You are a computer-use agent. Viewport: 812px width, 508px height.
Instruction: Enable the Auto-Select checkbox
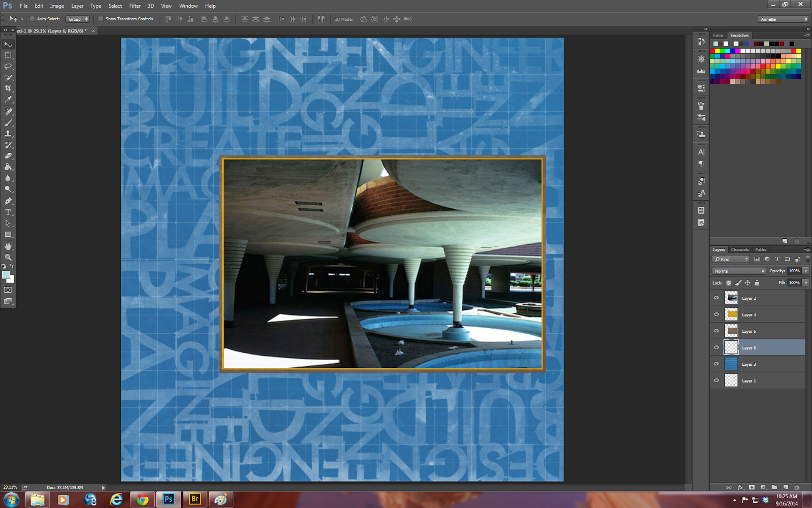(x=32, y=19)
